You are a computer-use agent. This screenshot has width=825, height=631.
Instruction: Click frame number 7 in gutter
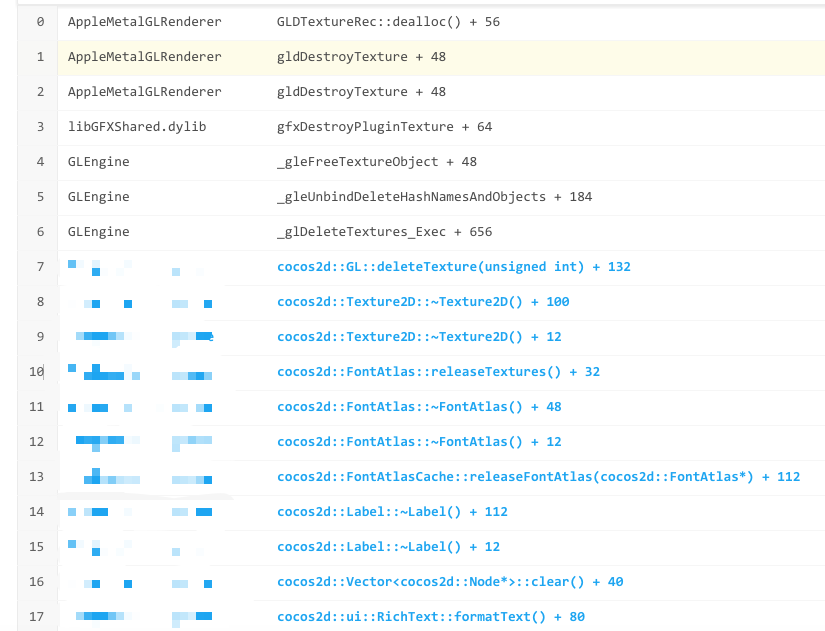pyautogui.click(x=40, y=267)
